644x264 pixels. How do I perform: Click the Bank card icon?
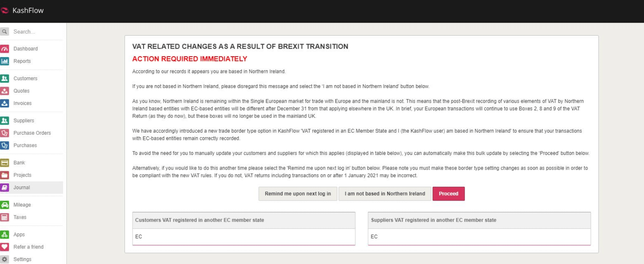(5, 163)
